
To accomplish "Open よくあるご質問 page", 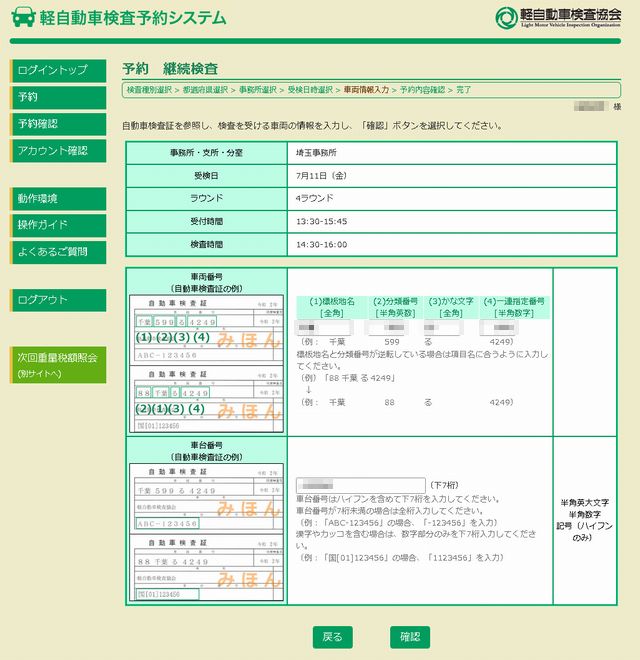I will point(58,252).
